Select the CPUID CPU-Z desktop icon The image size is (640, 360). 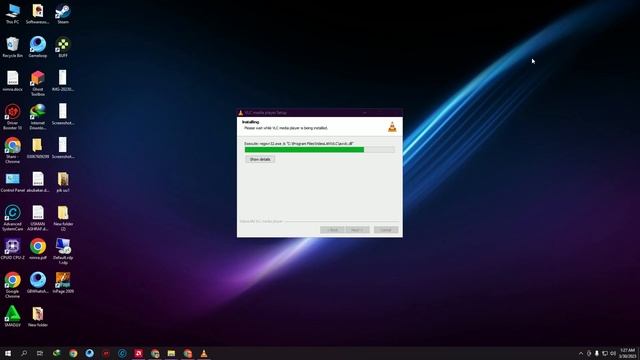click(12, 249)
